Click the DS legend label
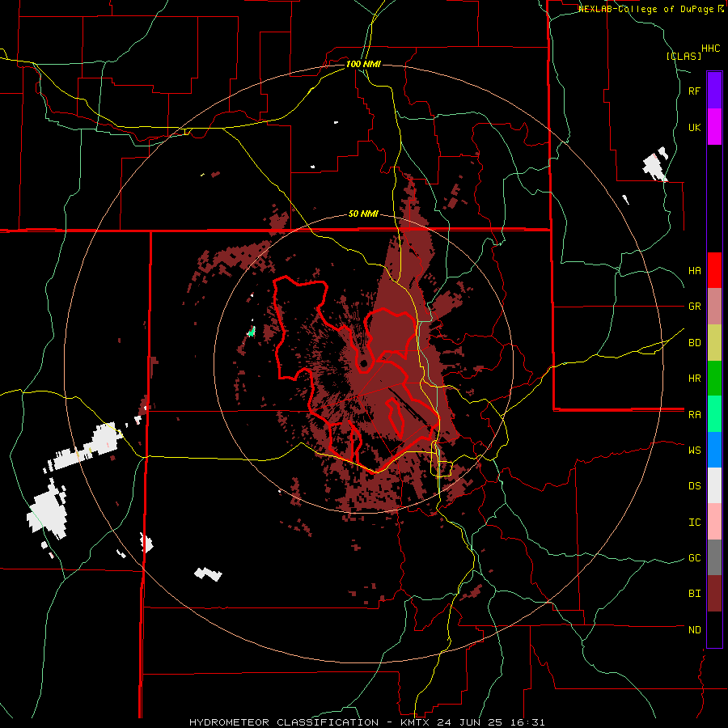The width and height of the screenshot is (728, 728). click(694, 486)
